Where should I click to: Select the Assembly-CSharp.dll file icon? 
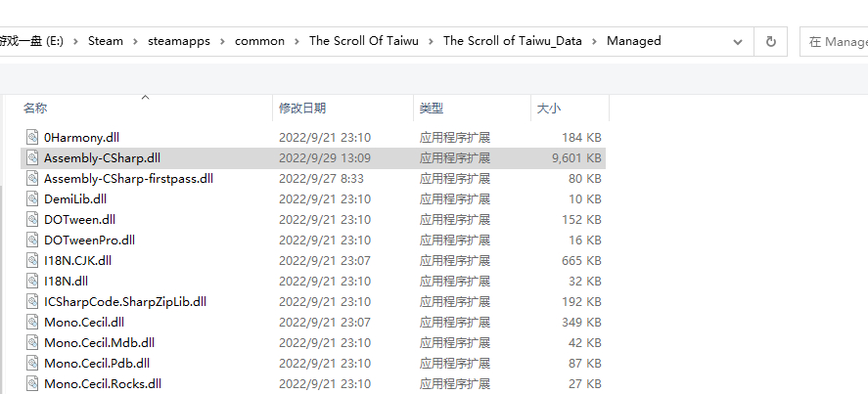pyautogui.click(x=32, y=157)
